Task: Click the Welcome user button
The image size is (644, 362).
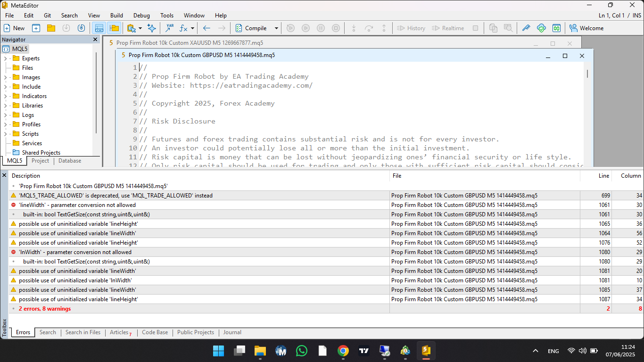Action: coord(586,28)
